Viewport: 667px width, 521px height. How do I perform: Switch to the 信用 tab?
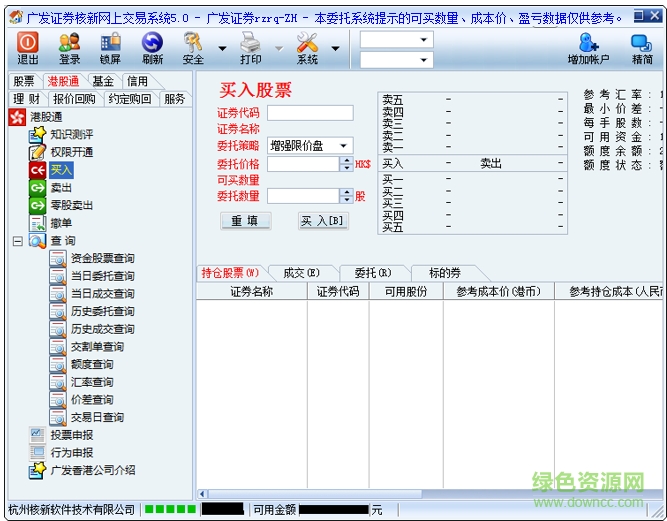tap(137, 81)
